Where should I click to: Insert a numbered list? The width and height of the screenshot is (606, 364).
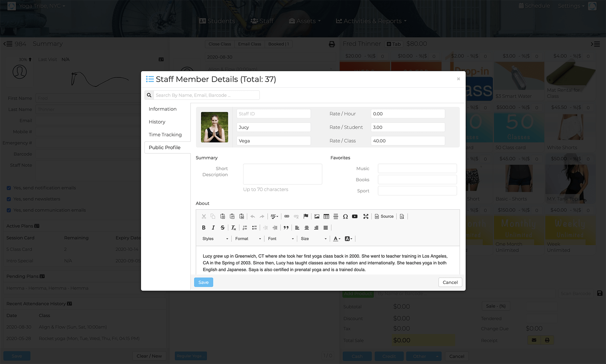(245, 228)
